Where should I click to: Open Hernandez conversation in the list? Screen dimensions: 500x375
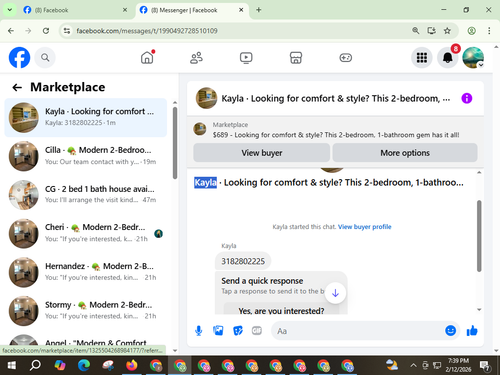click(86, 272)
